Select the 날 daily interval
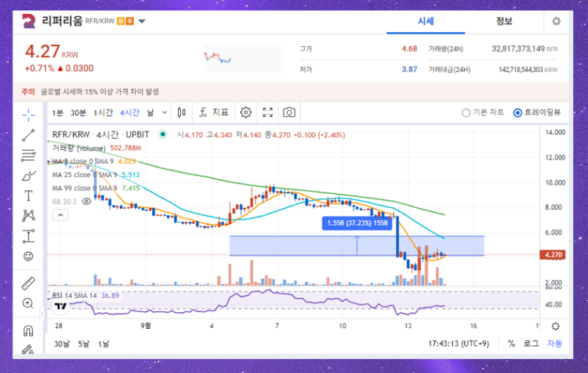Viewport: 588px width, 373px height. coord(151,113)
